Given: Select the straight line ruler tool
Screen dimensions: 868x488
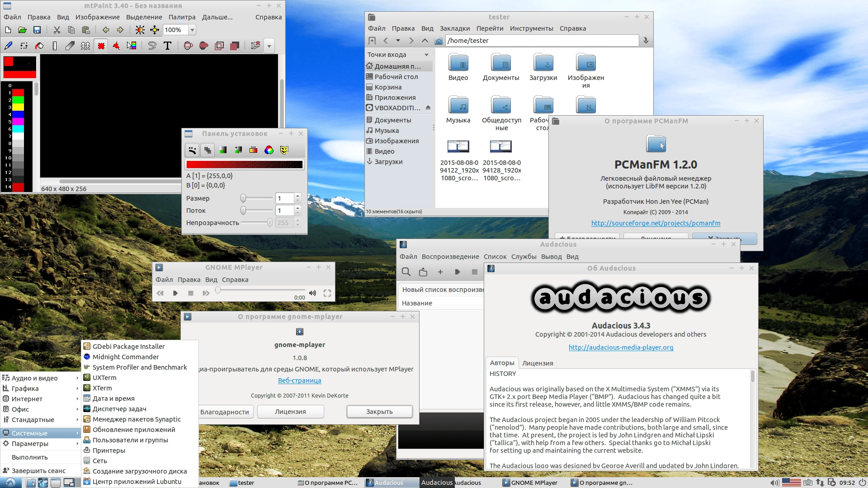Looking at the screenshot, I should pos(55,46).
